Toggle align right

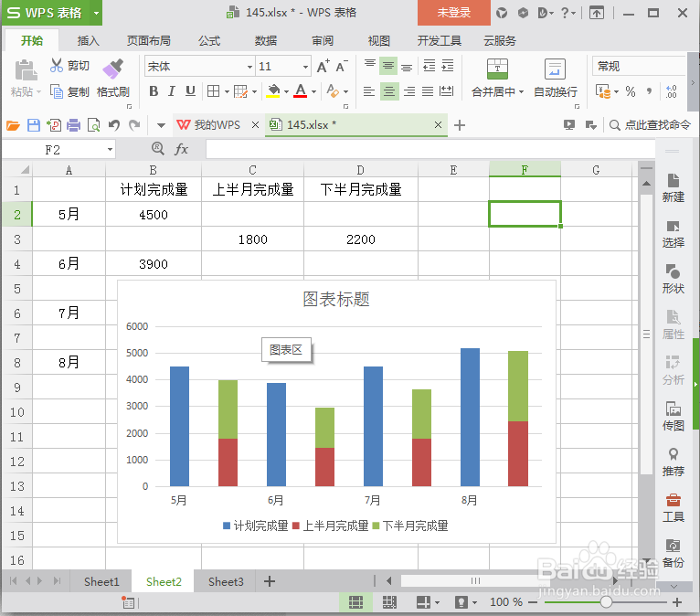[x=408, y=91]
